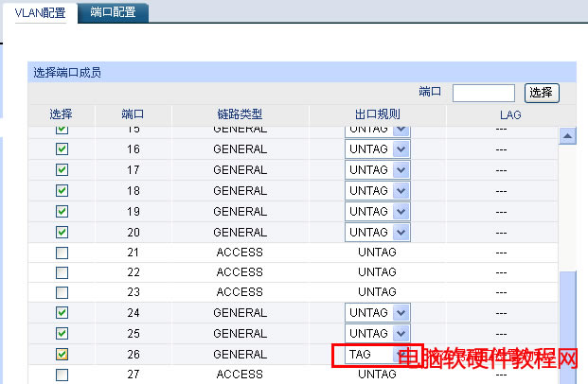The height and width of the screenshot is (384, 588).
Task: Deselect the port 26 checkbox
Action: click(x=62, y=355)
